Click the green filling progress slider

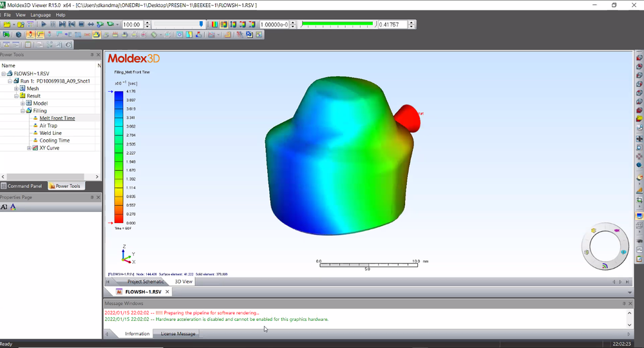[x=337, y=24]
